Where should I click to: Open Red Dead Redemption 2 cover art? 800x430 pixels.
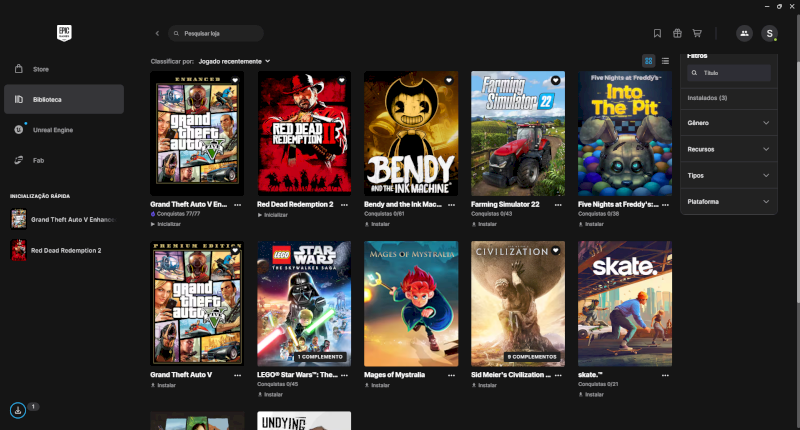(304, 133)
